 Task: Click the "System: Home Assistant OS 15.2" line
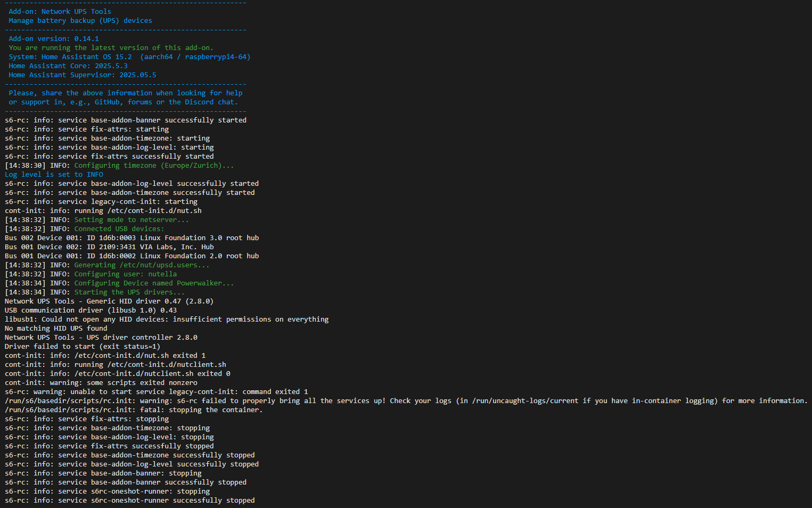coord(129,56)
